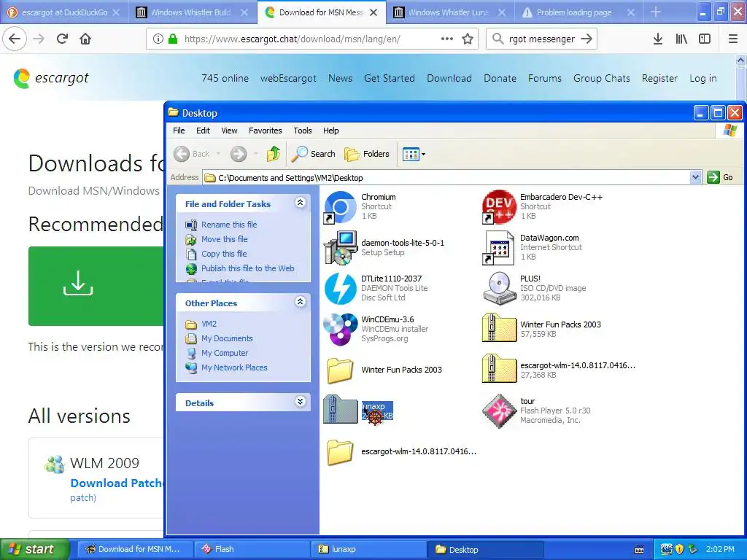Open the View menu in Explorer
This screenshot has width=747, height=560.
click(229, 131)
